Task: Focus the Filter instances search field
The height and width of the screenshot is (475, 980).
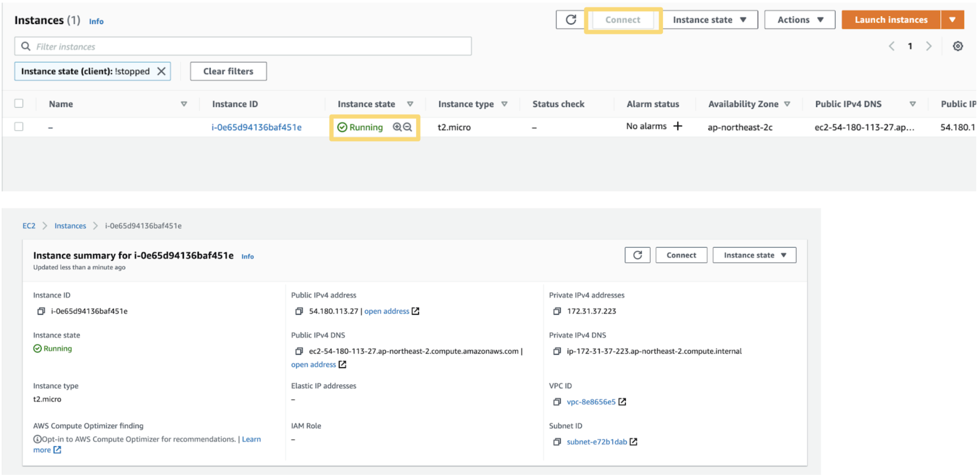Action: click(243, 46)
